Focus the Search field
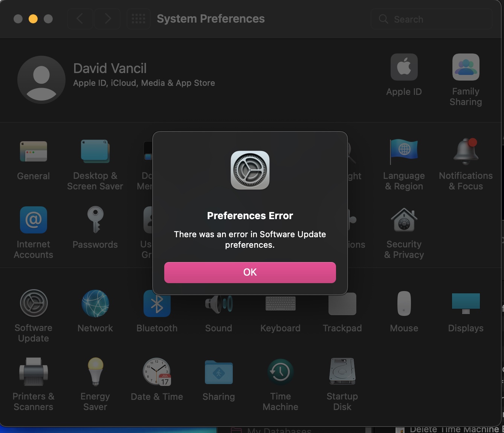This screenshot has height=433, width=504. coord(432,19)
